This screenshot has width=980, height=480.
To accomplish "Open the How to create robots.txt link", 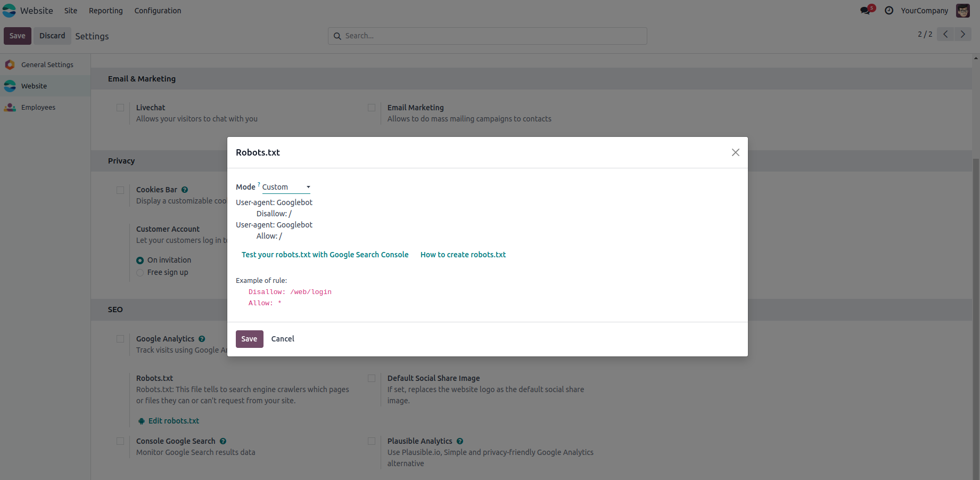I will coord(463,255).
